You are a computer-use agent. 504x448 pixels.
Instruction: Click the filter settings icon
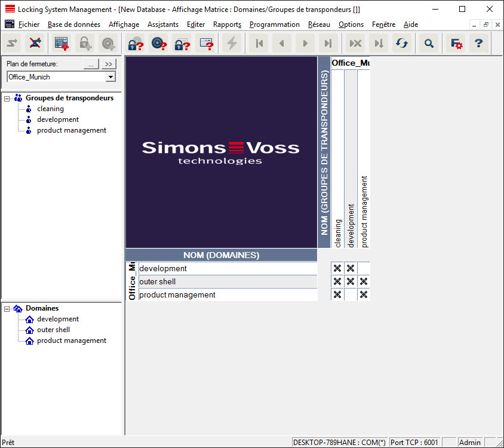pyautogui.click(x=456, y=43)
